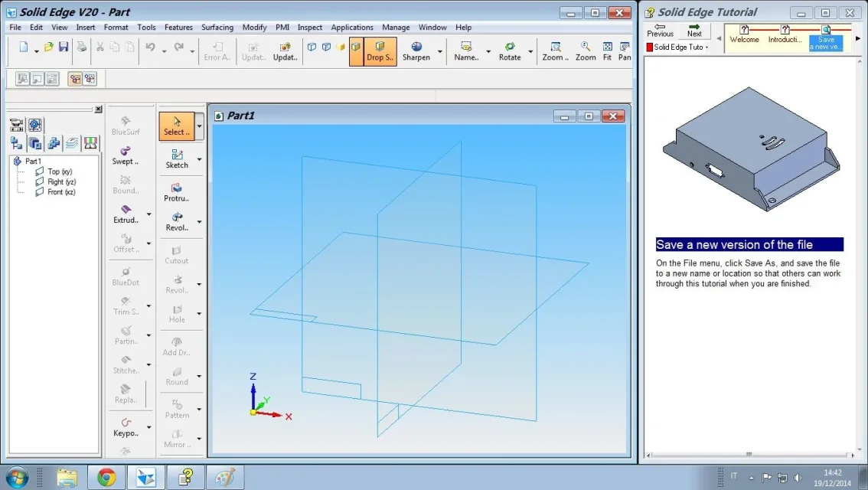The image size is (868, 490).
Task: Expand the Extruded surface dropdown arrow
Action: (x=149, y=214)
